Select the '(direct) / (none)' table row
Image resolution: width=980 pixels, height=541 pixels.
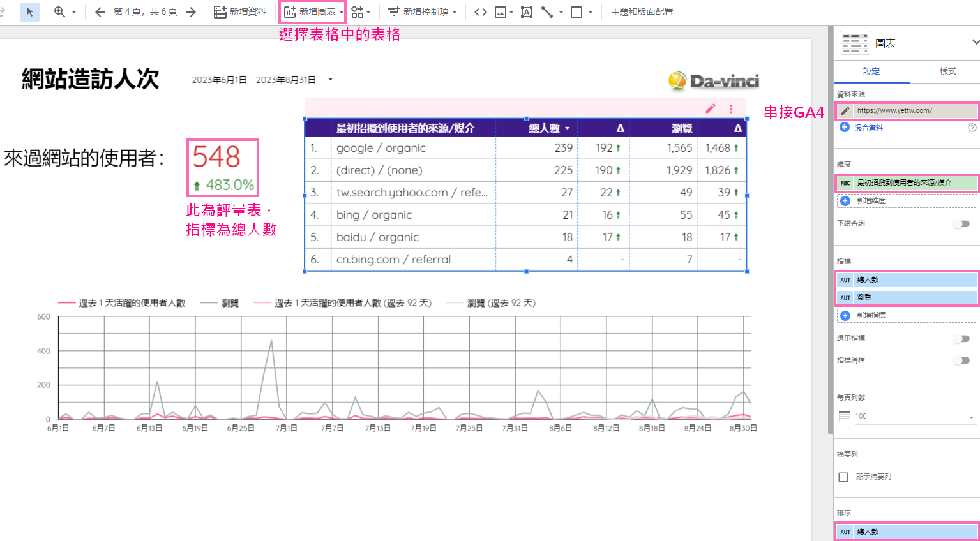pos(525,170)
